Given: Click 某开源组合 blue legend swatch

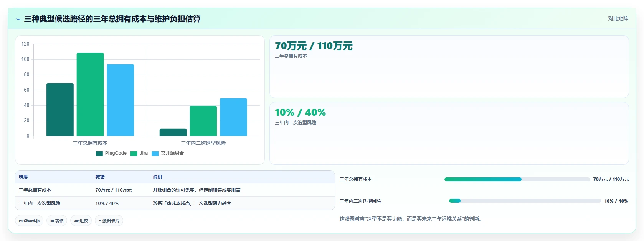Looking at the screenshot, I should pyautogui.click(x=155, y=154).
